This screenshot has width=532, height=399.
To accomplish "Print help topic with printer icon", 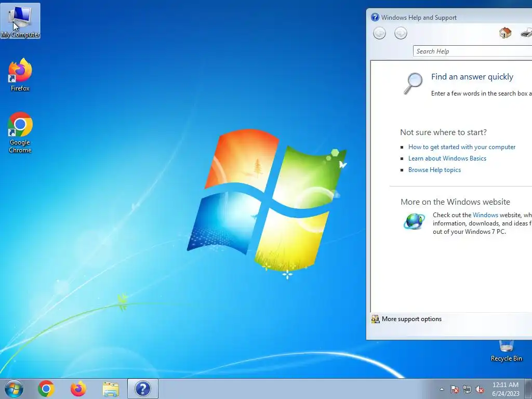I will [x=526, y=33].
